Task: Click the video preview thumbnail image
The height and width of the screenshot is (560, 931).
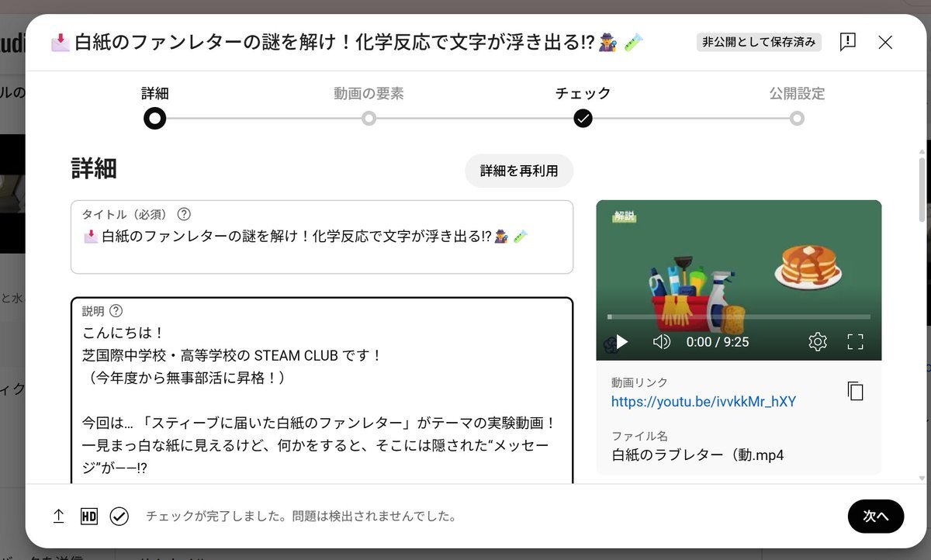Action: point(739,280)
